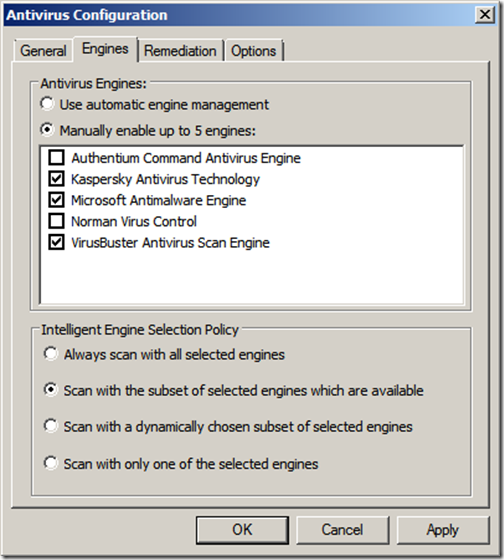Check the Norman Virus Control engine
504x560 pixels.
[x=56, y=221]
